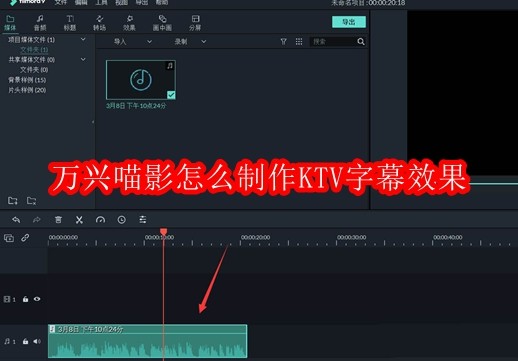The image size is (518, 361).
Task: Select the 文件夹 (0) folder
Action: click(x=34, y=70)
